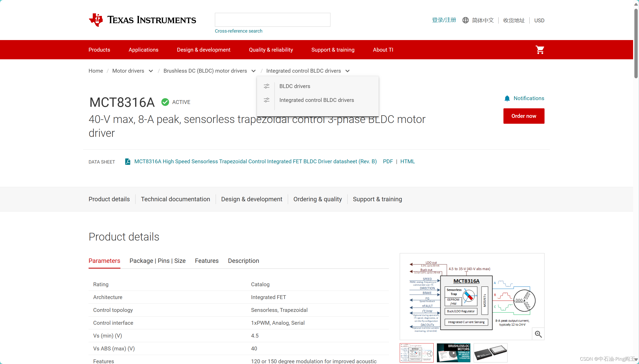Click the vertical page scrollbar
Screen dimensions: 639x364
click(x=636, y=43)
